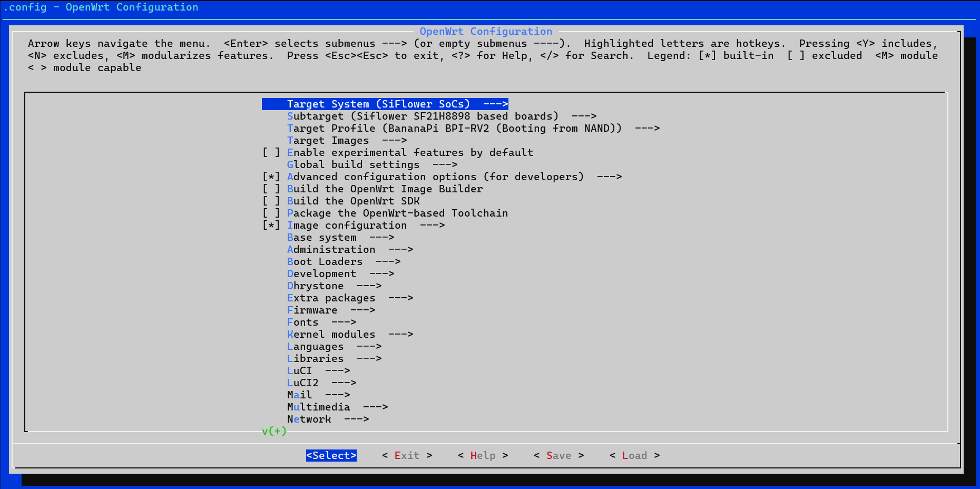
Task: Toggle Advanced configuration options checkbox
Action: (271, 177)
